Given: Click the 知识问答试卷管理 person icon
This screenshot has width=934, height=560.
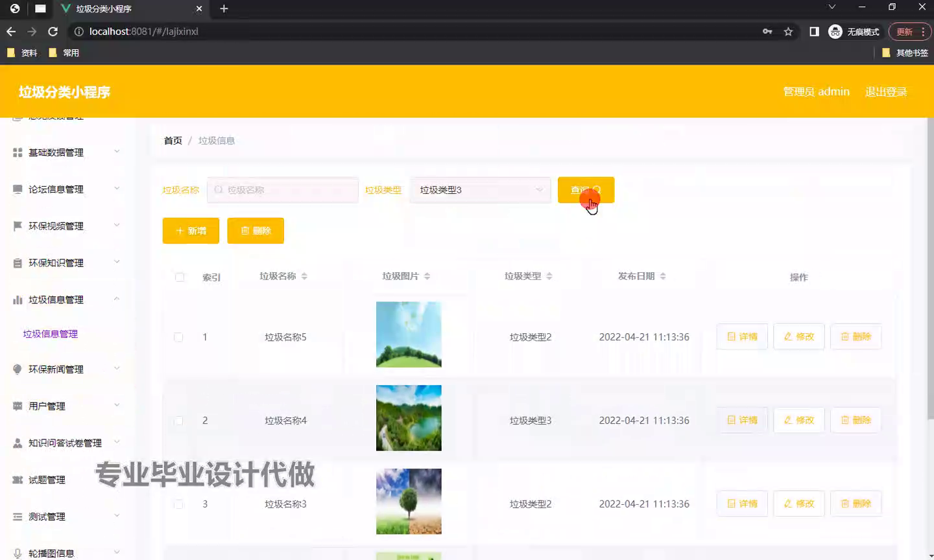Looking at the screenshot, I should pos(18,443).
